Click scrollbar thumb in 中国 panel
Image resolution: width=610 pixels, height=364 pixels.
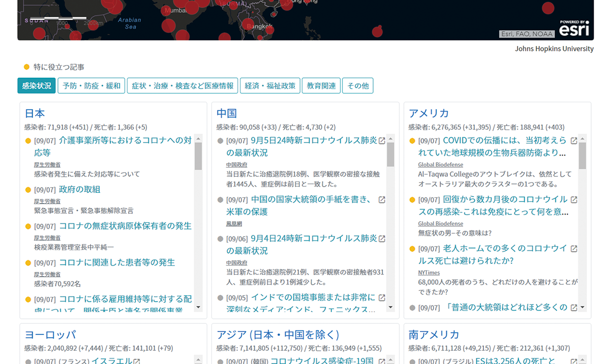390,155
